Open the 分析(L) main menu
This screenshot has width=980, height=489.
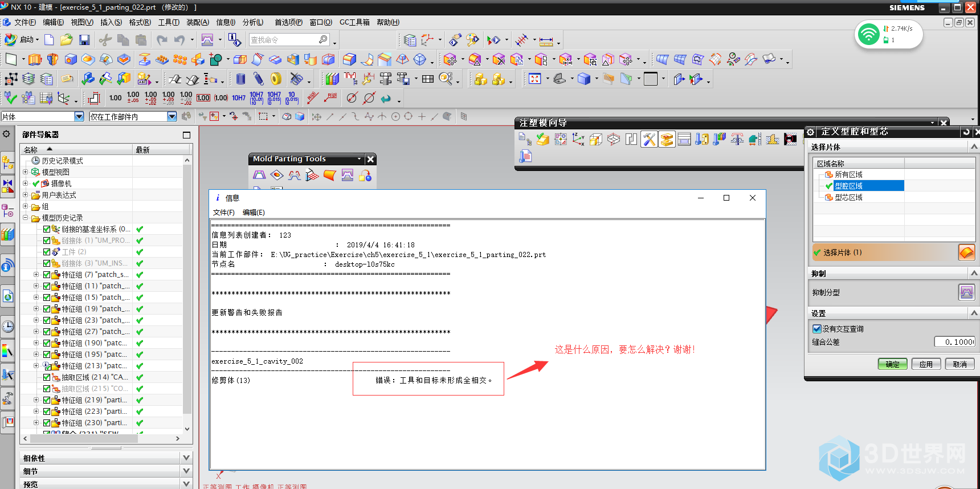(x=253, y=22)
